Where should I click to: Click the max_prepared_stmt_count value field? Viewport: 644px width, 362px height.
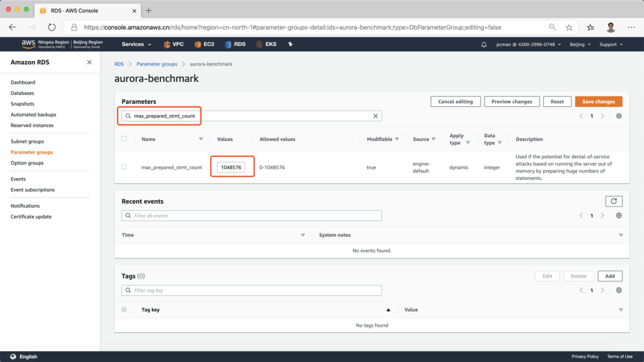point(231,167)
